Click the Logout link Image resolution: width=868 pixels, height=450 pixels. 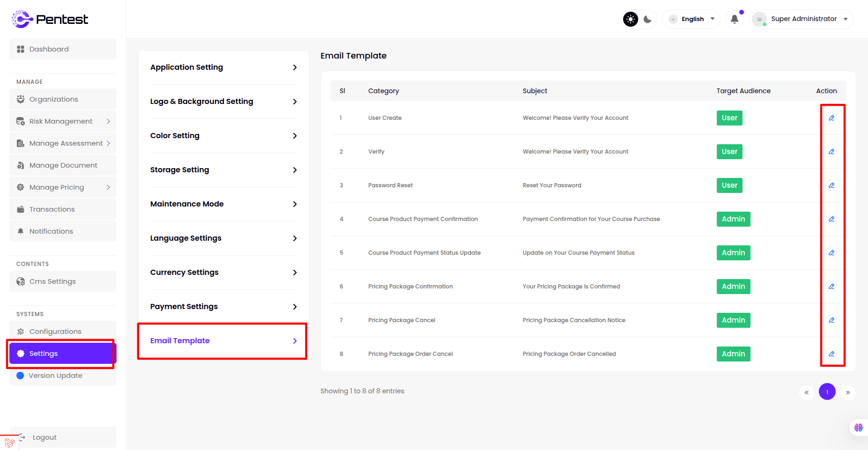44,437
